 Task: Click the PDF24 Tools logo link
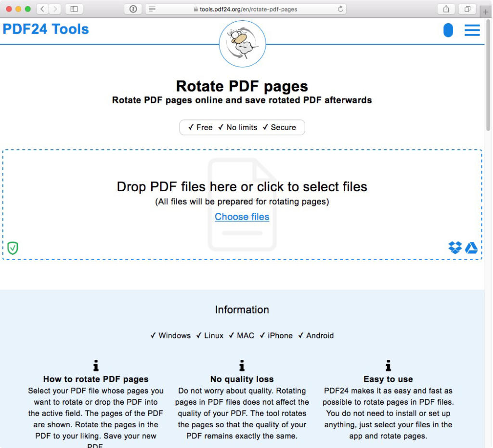(x=46, y=29)
